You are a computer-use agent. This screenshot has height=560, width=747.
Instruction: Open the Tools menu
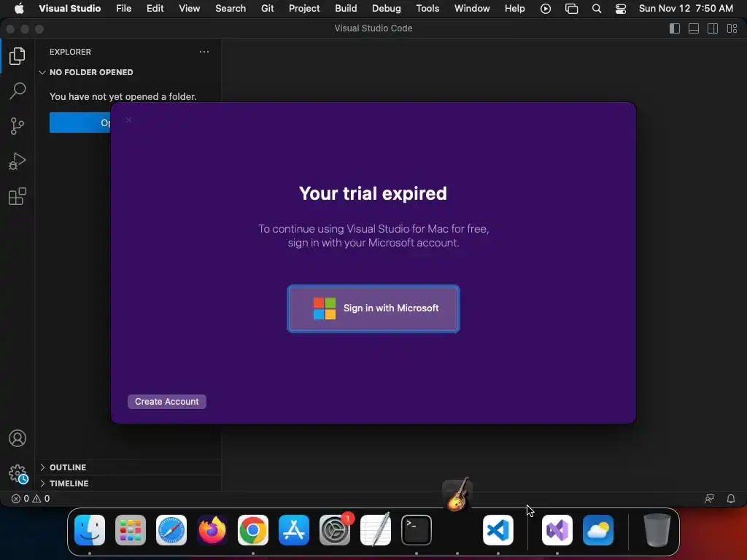tap(427, 9)
